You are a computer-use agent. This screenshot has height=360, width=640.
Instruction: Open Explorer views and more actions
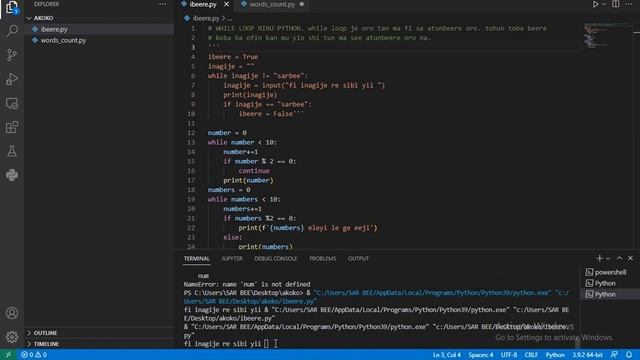[x=162, y=4]
